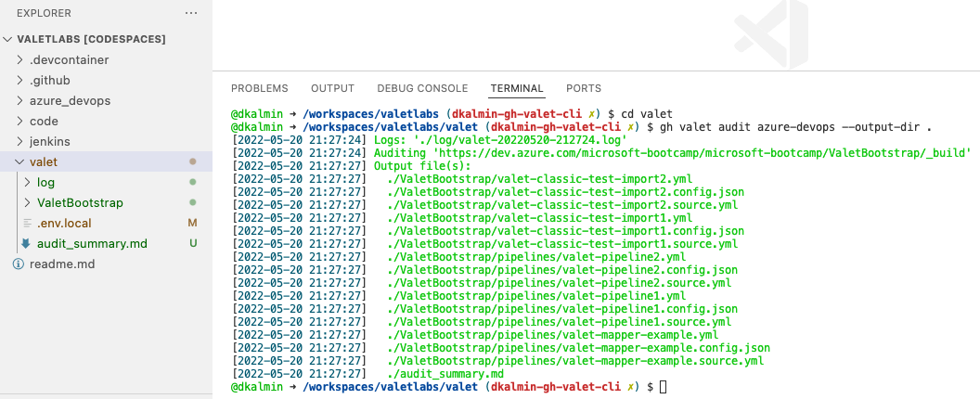Collapse the valet folder
Viewport: 980px width, 399px height.
pyautogui.click(x=20, y=162)
